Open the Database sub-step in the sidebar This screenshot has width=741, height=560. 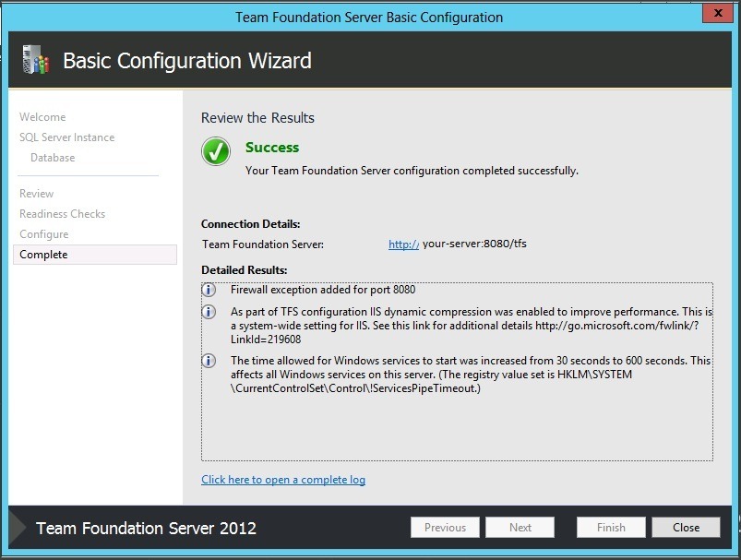point(53,158)
